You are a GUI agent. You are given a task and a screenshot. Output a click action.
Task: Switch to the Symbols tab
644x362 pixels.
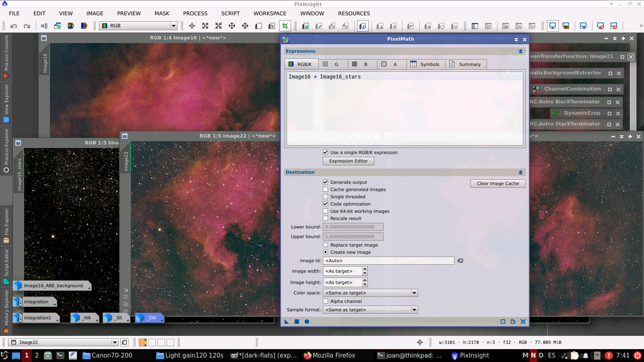(425, 64)
